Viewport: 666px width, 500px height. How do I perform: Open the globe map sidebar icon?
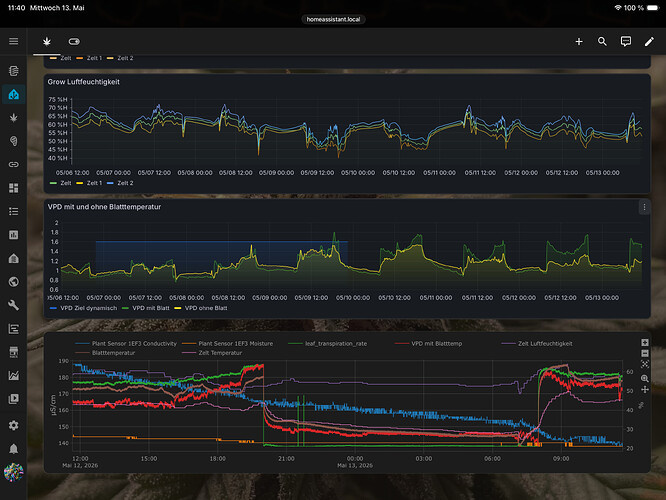14,282
